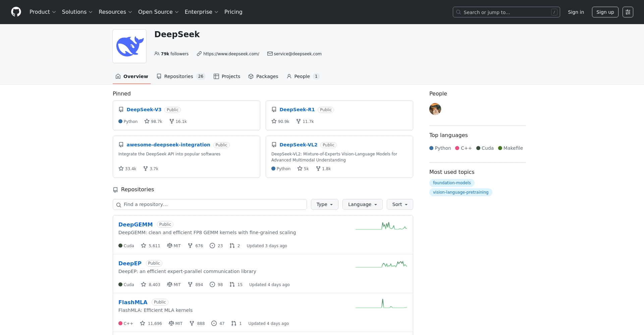Open the MIT license of DeepEP
Screen dimensions: 644x335
174,285
